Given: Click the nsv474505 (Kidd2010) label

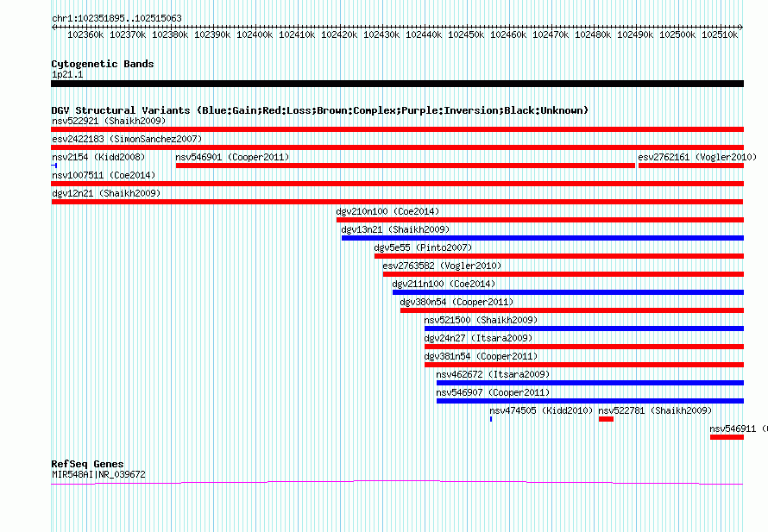Looking at the screenshot, I should [x=541, y=410].
